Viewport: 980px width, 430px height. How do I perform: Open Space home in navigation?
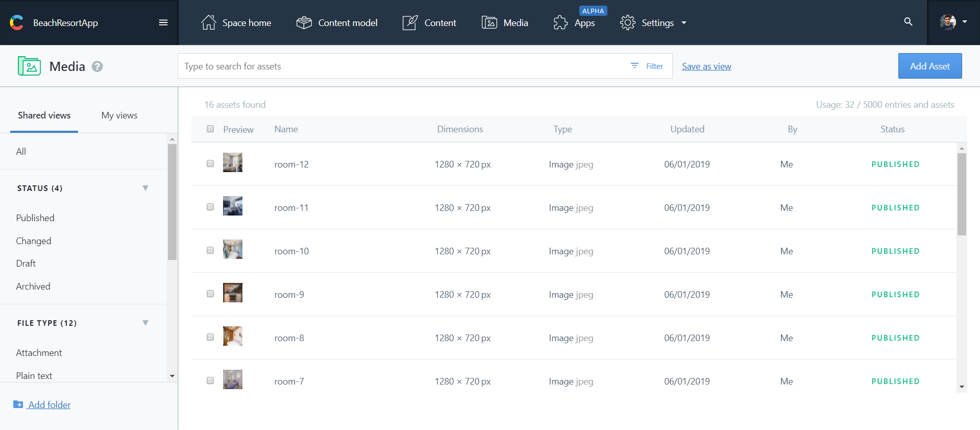click(x=236, y=23)
